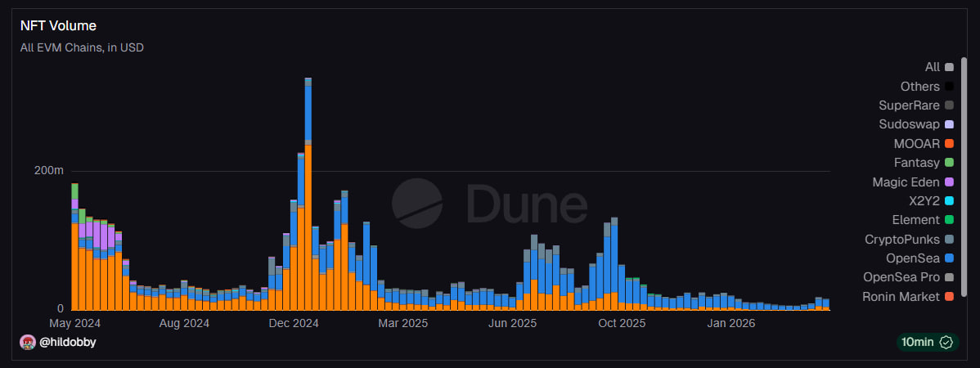Viewport: 980px width, 368px height.
Task: Click the subtitle All EVM Chains, in USD
Action: click(82, 47)
